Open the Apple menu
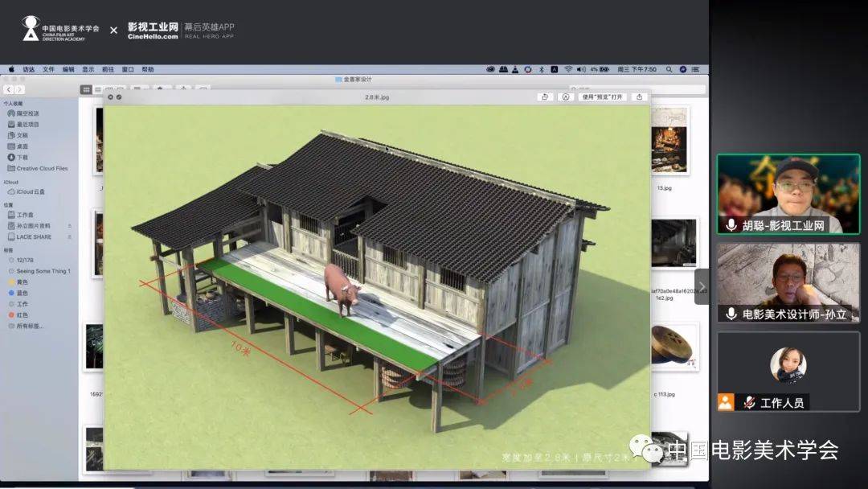 tap(11, 69)
